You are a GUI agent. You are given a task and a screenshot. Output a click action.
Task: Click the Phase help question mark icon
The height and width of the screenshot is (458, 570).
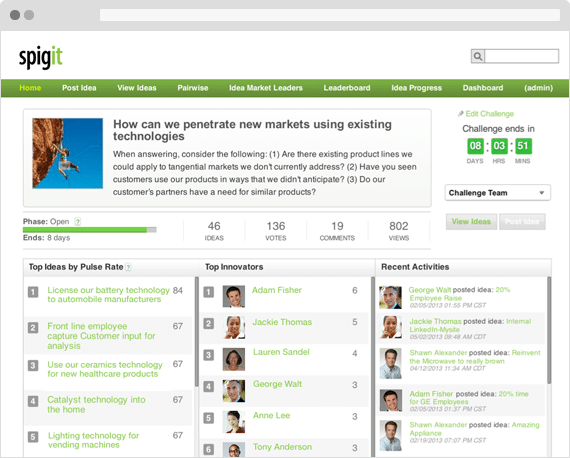[77, 221]
